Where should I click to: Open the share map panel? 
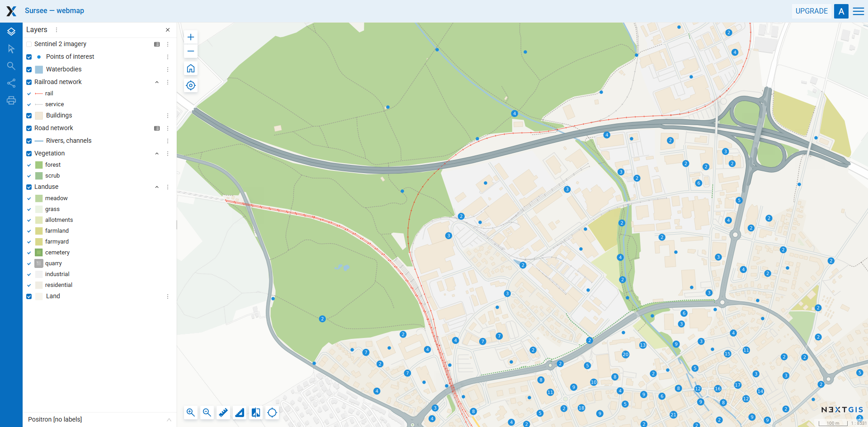11,83
